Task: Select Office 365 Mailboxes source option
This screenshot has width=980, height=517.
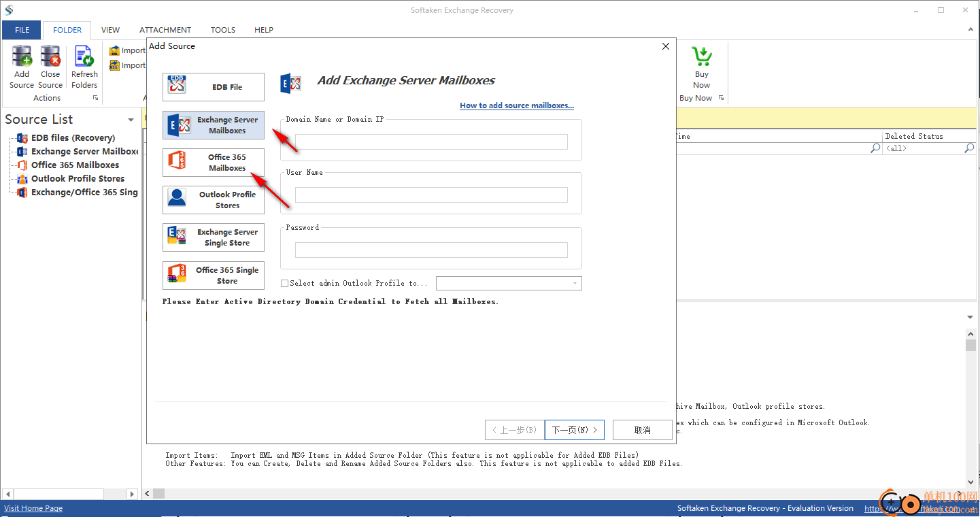Action: [214, 163]
